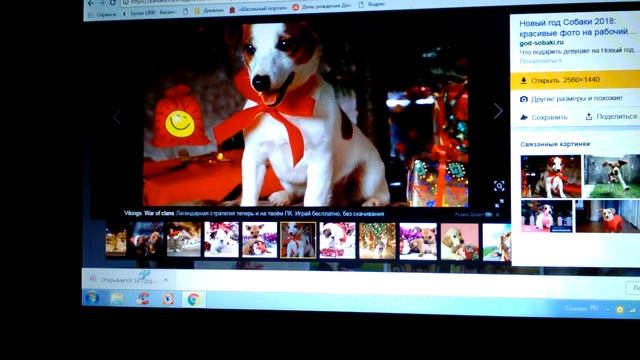Select the golden festive tree thumbnail in strip
The width and height of the screenshot is (640, 360).
377,241
